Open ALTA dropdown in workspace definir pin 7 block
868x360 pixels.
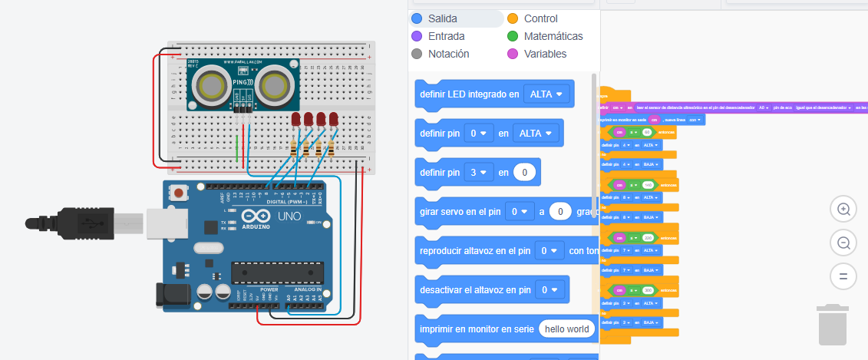650,250
